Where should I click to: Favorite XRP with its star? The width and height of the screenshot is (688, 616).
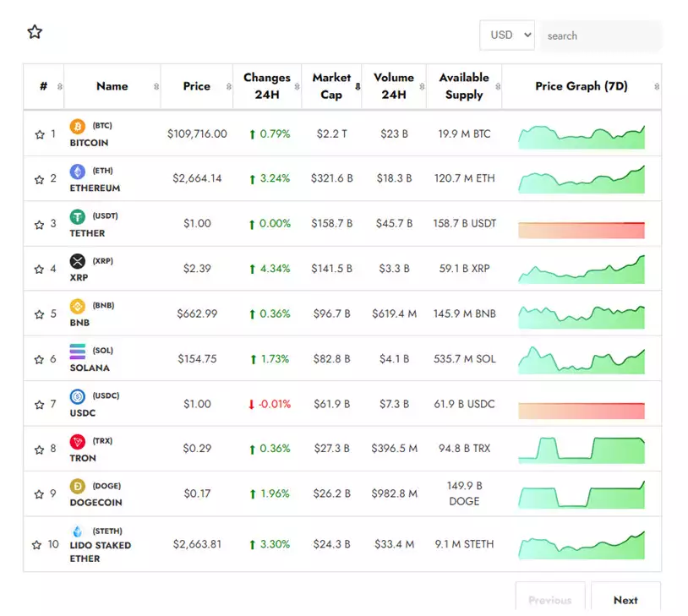tap(40, 269)
